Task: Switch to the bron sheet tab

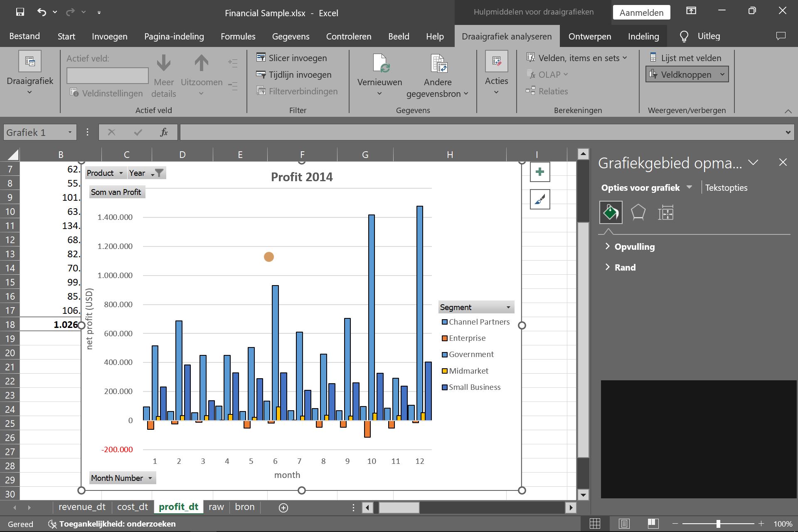Action: (244, 507)
